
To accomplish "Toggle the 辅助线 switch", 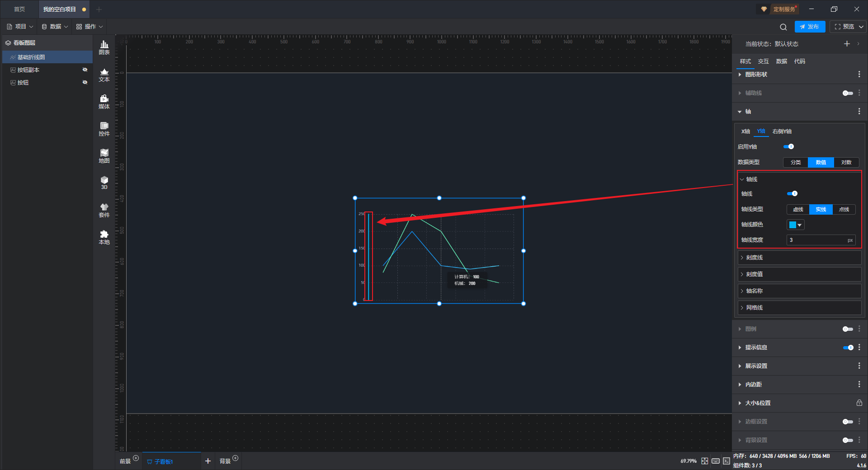I will (x=848, y=93).
